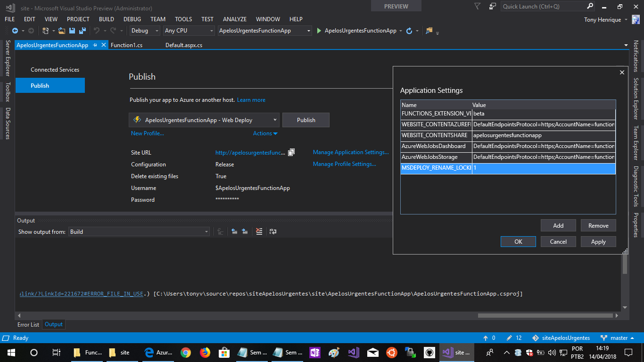The height and width of the screenshot is (362, 644).
Task: Click the pending changes pencil indicator
Action: [514, 338]
